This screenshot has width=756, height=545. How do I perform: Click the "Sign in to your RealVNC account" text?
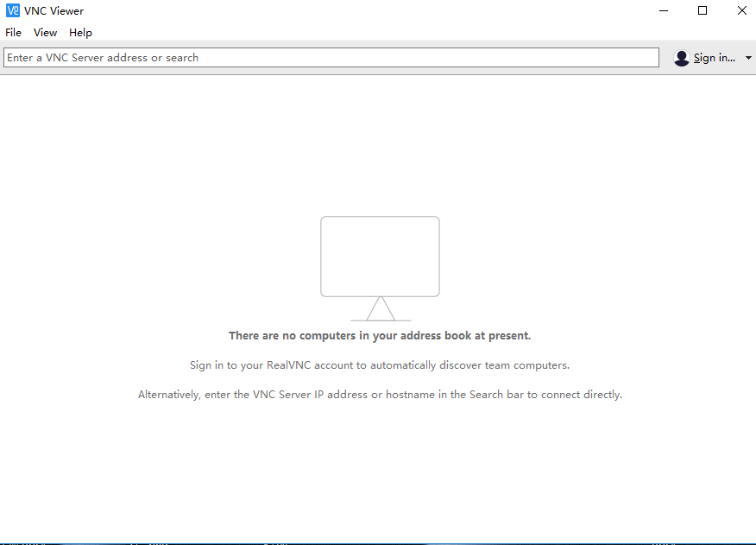pyautogui.click(x=380, y=365)
